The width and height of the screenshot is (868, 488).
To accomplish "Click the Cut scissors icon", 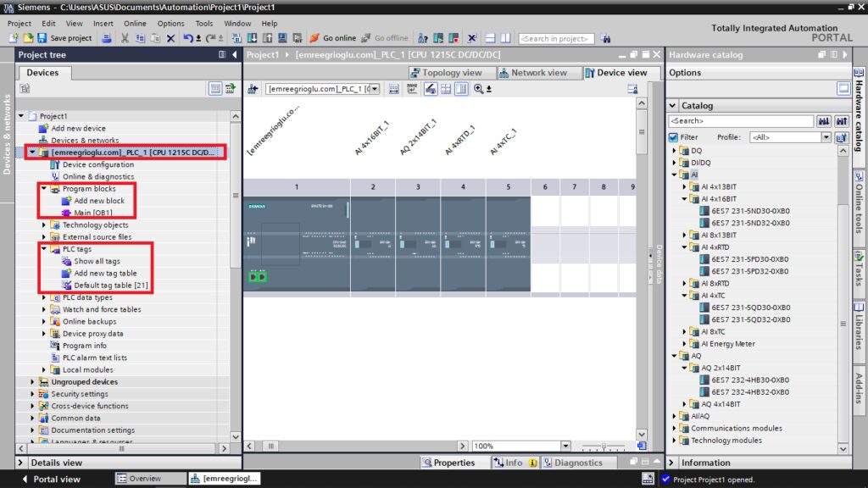I will click(125, 38).
